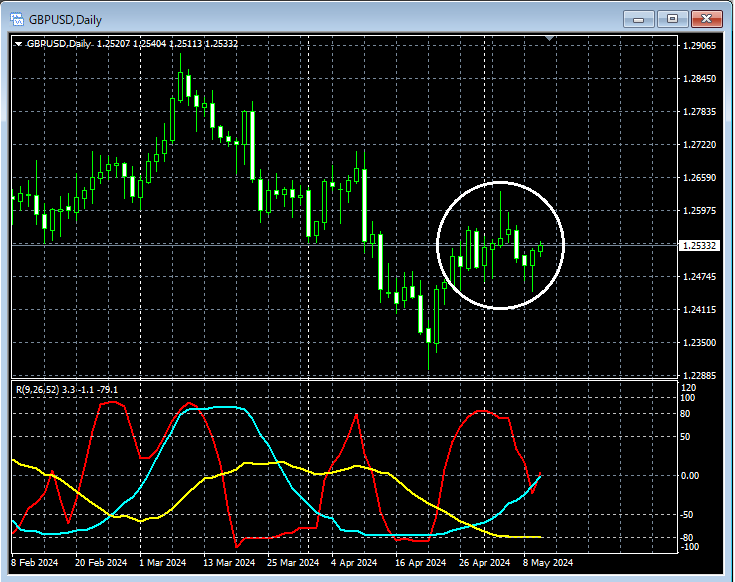Click the 26 Apr 2024 date label
Viewport: 735px width, 582px height.
484,562
